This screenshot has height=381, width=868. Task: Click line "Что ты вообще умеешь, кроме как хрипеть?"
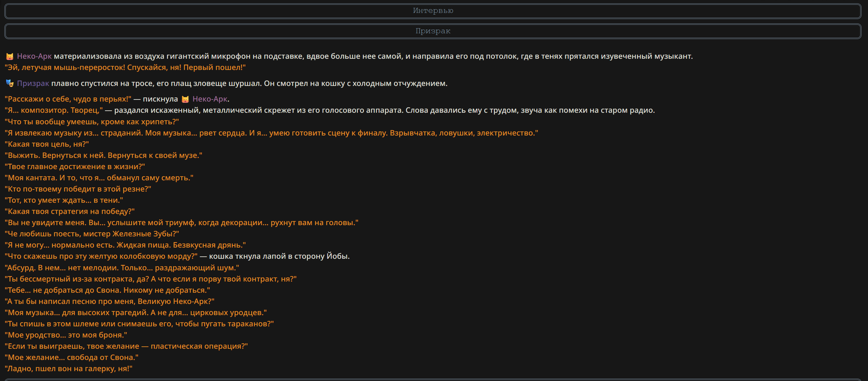[92, 122]
